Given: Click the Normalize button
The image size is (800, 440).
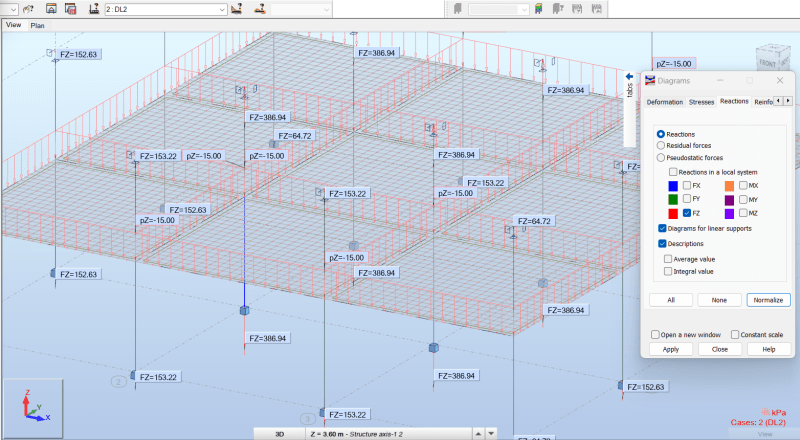Looking at the screenshot, I should (768, 300).
